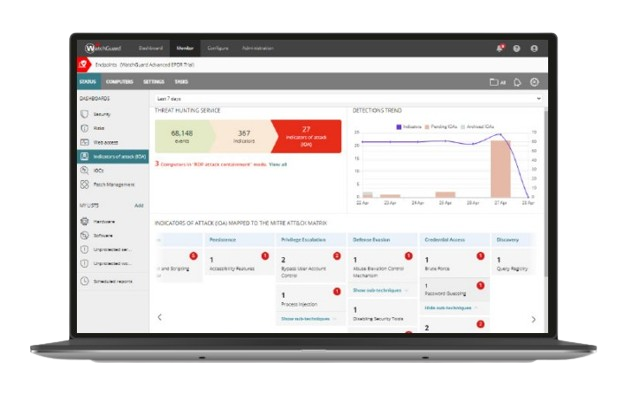
Task: Expand sub-techniques under Process Injection
Action: [305, 319]
